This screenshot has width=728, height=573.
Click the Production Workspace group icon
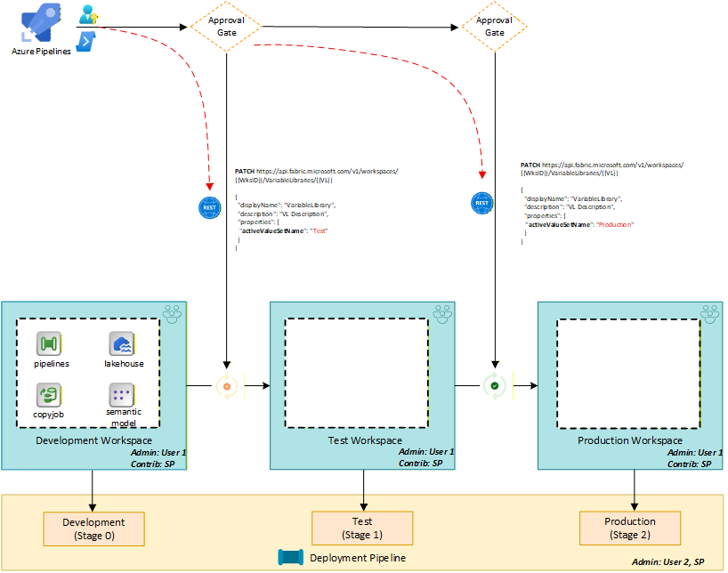(x=709, y=314)
